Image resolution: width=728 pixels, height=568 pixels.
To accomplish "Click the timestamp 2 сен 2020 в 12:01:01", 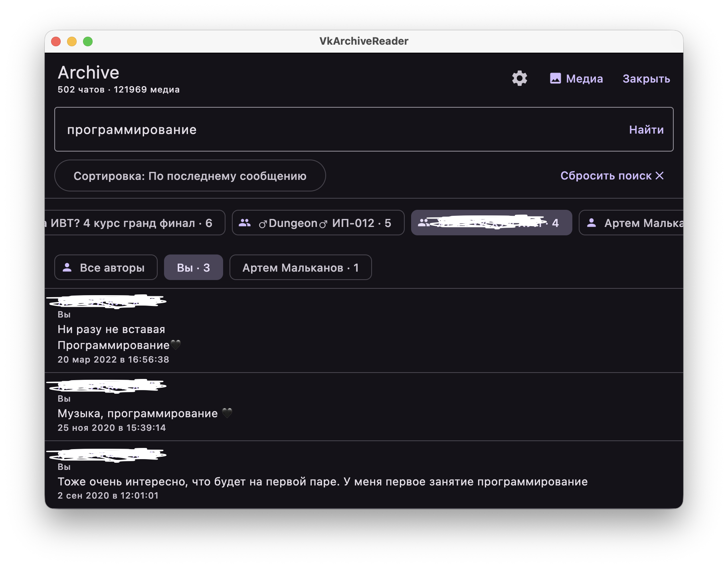I will click(x=108, y=495).
